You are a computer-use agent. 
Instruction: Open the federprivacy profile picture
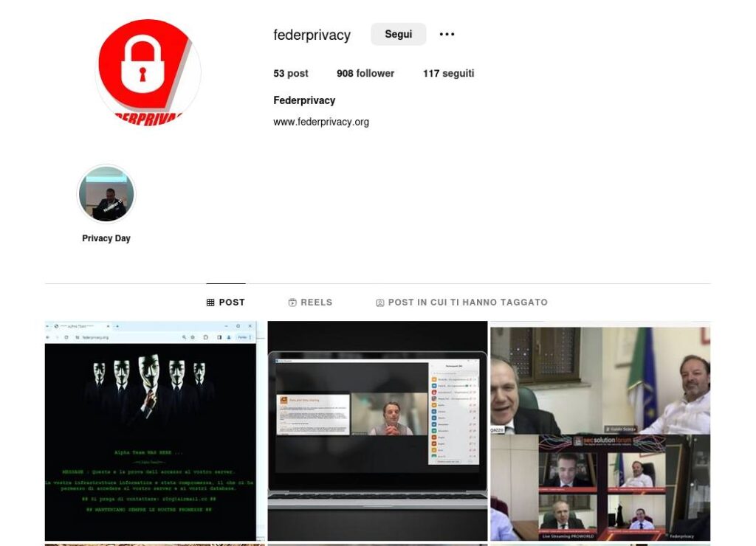[x=148, y=72]
